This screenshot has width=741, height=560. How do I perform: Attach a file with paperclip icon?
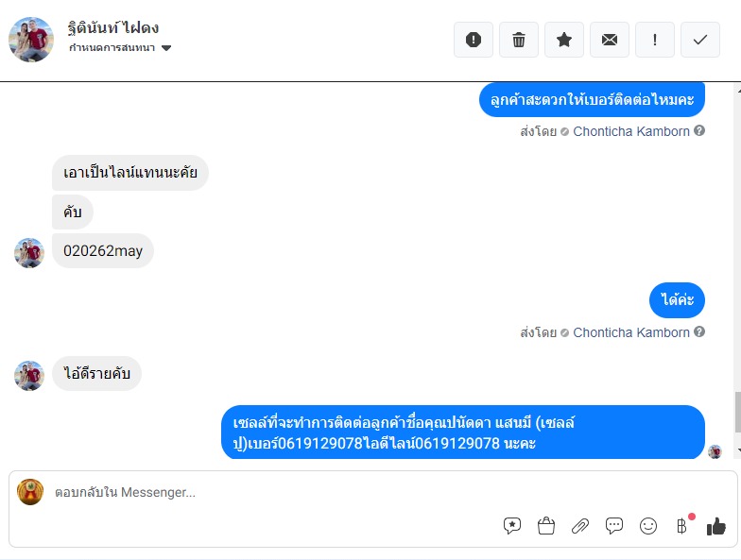pyautogui.click(x=580, y=525)
